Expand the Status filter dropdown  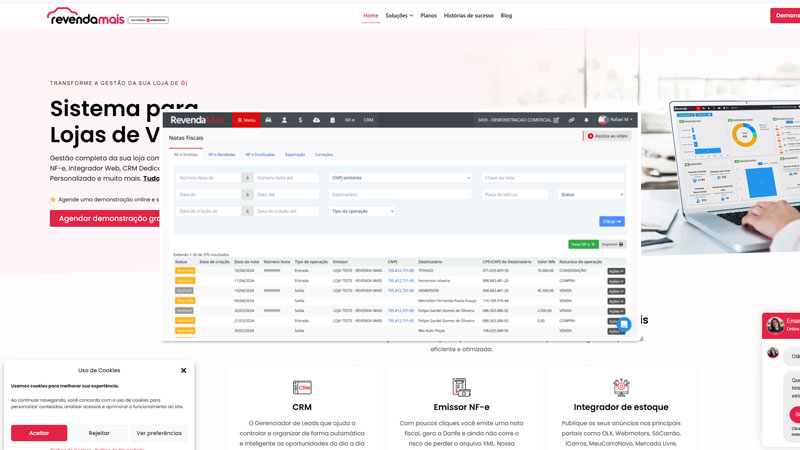pyautogui.click(x=591, y=195)
